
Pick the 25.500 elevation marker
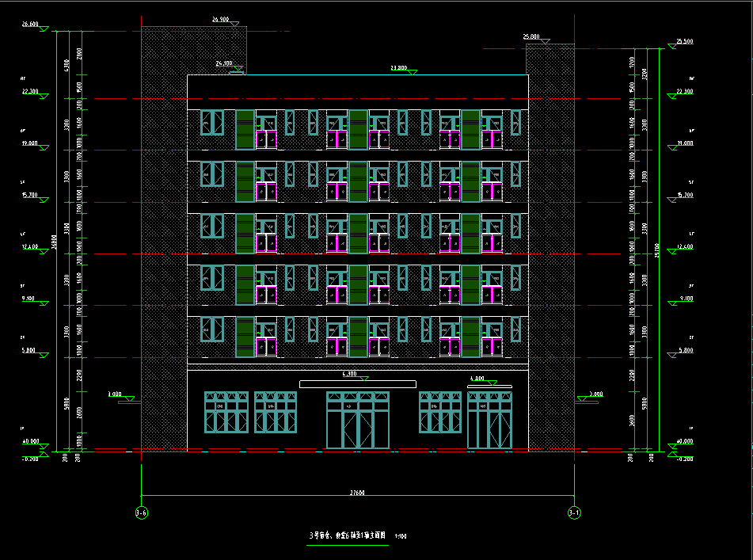coord(683,42)
